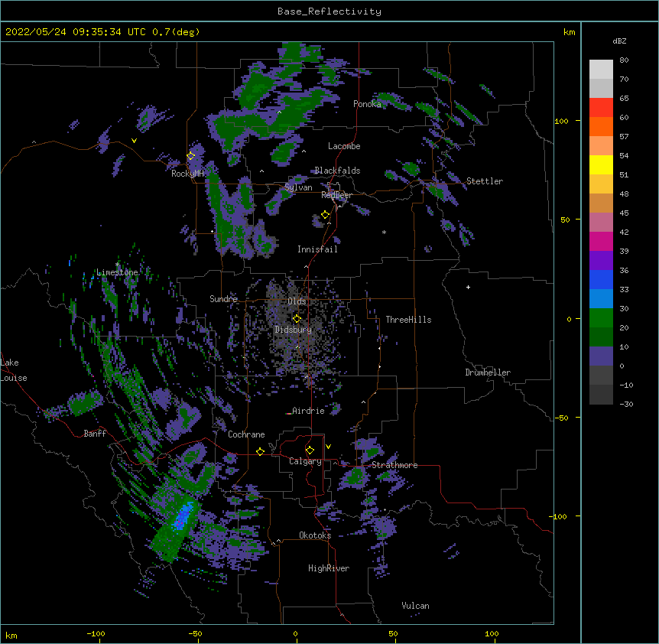Pick the blue 33-36 dBZ legend swatch
Screen dimensions: 659x644
click(601, 279)
